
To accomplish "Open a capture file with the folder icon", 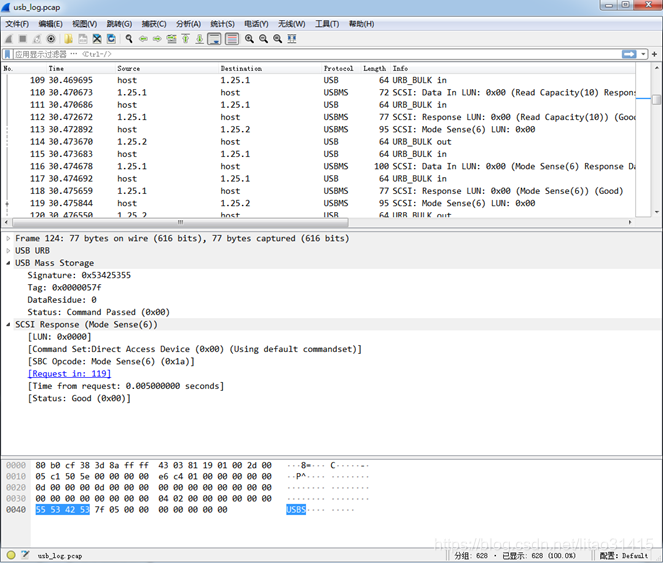I will coord(68,39).
